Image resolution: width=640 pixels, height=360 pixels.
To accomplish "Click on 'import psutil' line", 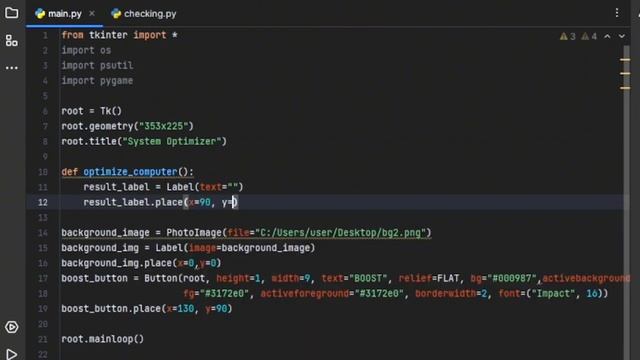I will (x=97, y=65).
